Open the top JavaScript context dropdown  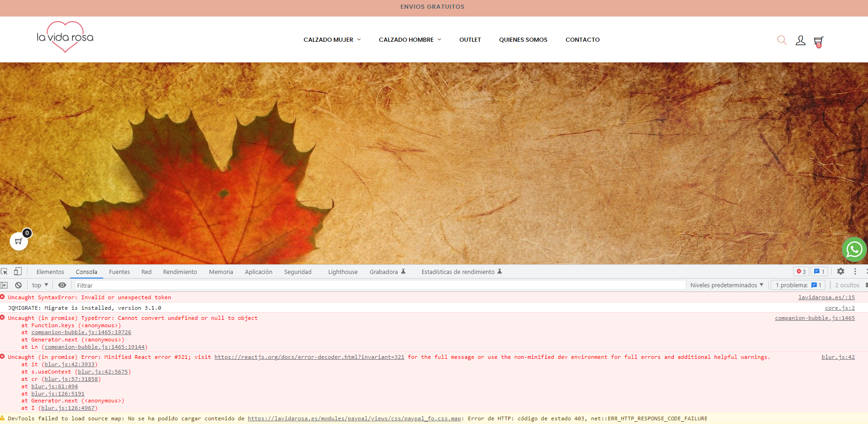(x=40, y=285)
